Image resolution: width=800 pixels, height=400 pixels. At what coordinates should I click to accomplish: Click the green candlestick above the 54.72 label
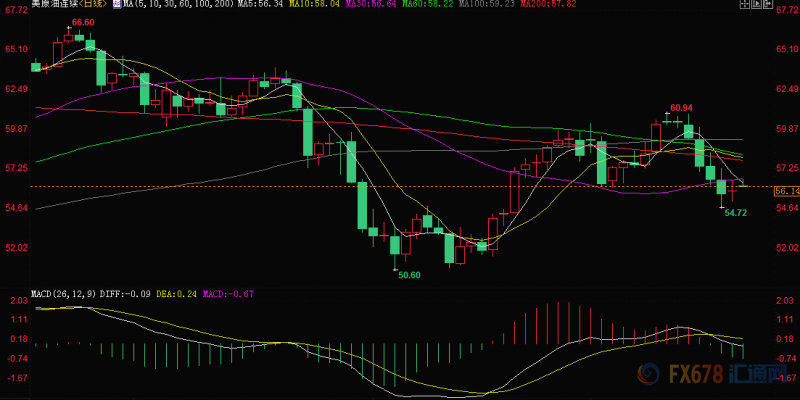pyautogui.click(x=721, y=187)
